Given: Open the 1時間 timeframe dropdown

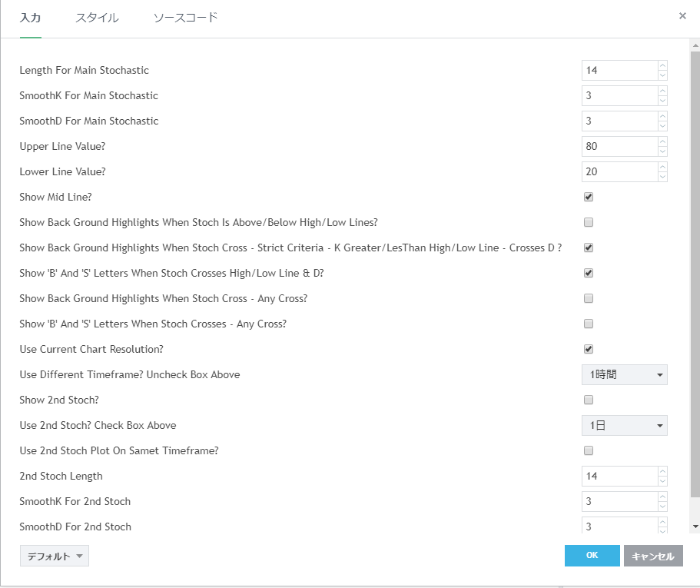Looking at the screenshot, I should [624, 374].
